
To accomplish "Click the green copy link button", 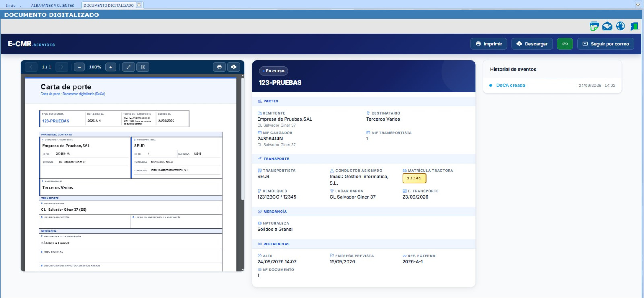I will point(565,44).
